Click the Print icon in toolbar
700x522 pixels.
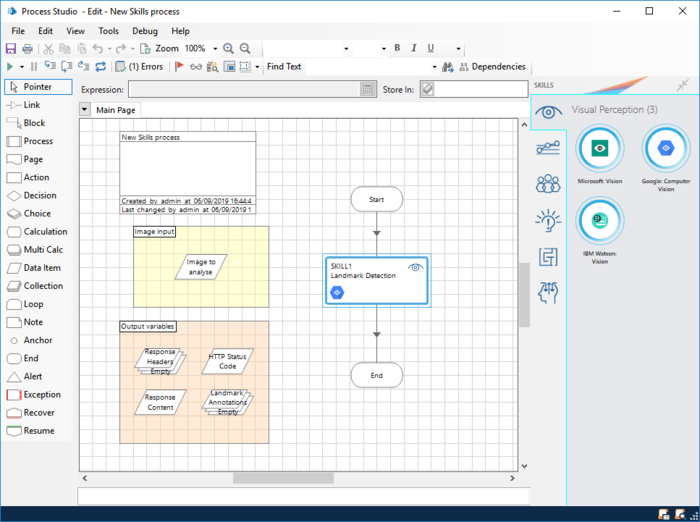point(28,48)
